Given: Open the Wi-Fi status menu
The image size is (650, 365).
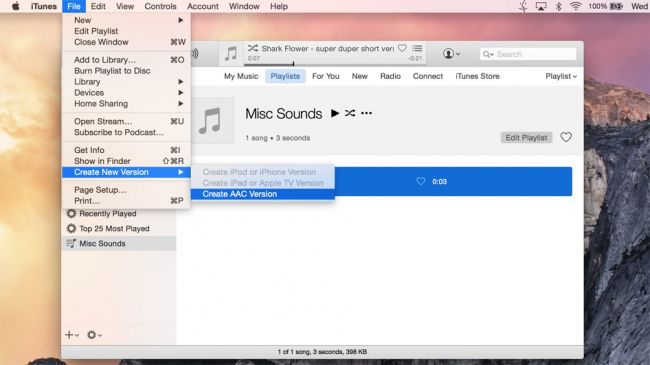Looking at the screenshot, I should 575,6.
